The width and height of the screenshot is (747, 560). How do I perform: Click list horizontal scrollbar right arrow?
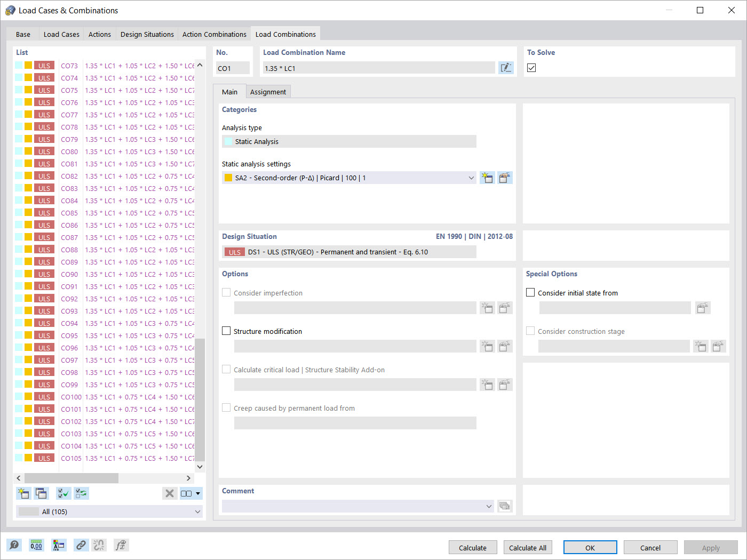tap(188, 478)
